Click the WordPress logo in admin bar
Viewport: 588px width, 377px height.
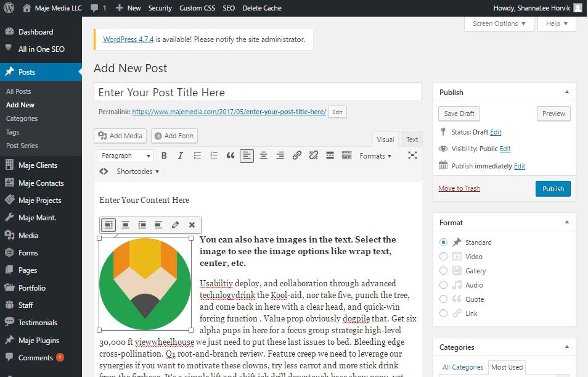coord(9,8)
